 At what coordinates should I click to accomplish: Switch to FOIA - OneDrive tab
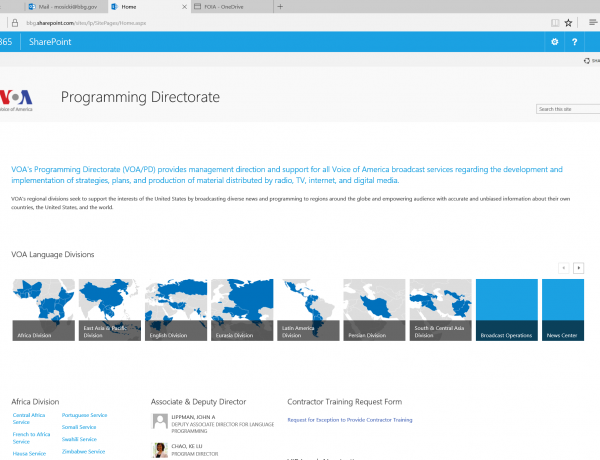coord(232,7)
